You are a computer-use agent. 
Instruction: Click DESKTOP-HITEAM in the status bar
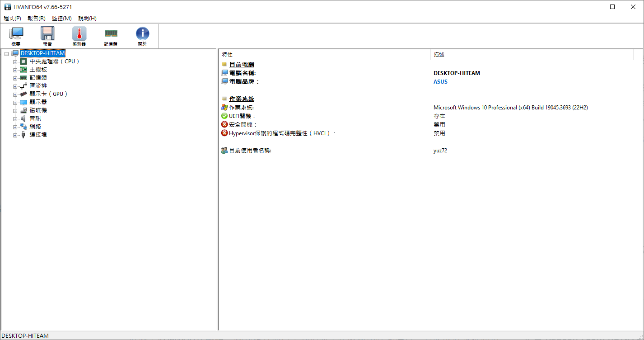pos(25,336)
